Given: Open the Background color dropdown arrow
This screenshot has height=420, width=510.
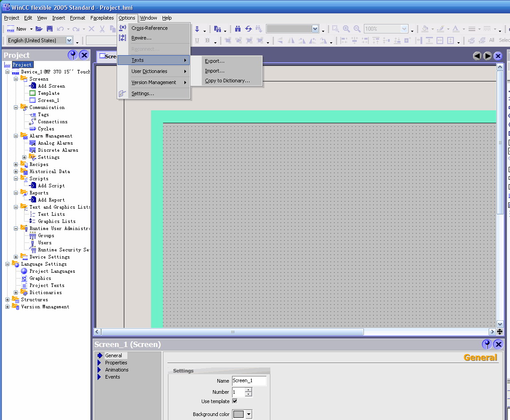Looking at the screenshot, I should click(249, 414).
